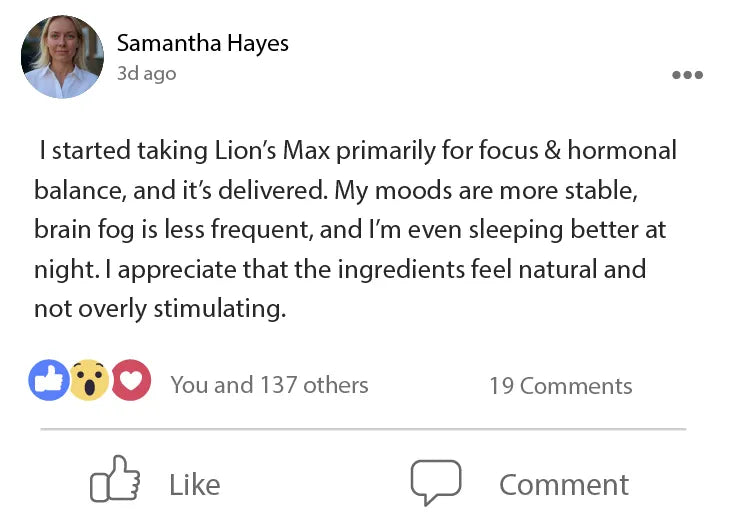The image size is (729, 532).
Task: Click the "Comment" text label
Action: [564, 485]
